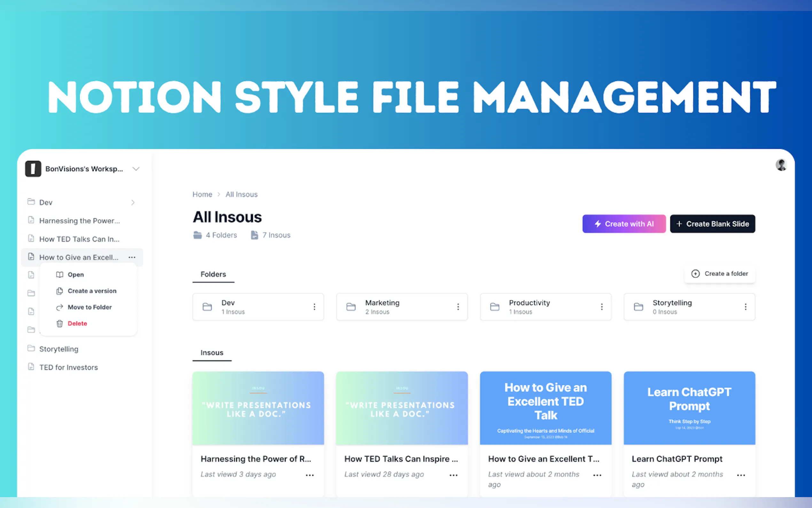Image resolution: width=812 pixels, height=508 pixels.
Task: Select Move to Folder from context menu
Action: (89, 307)
